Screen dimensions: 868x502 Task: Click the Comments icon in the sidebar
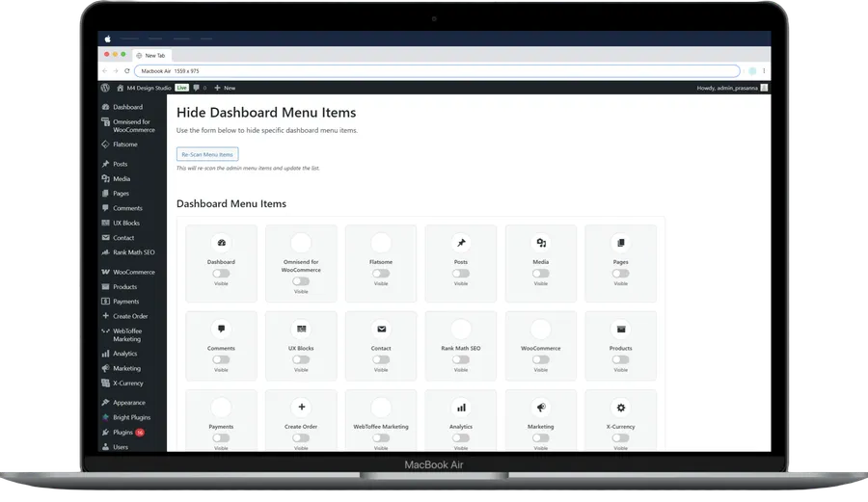click(105, 208)
